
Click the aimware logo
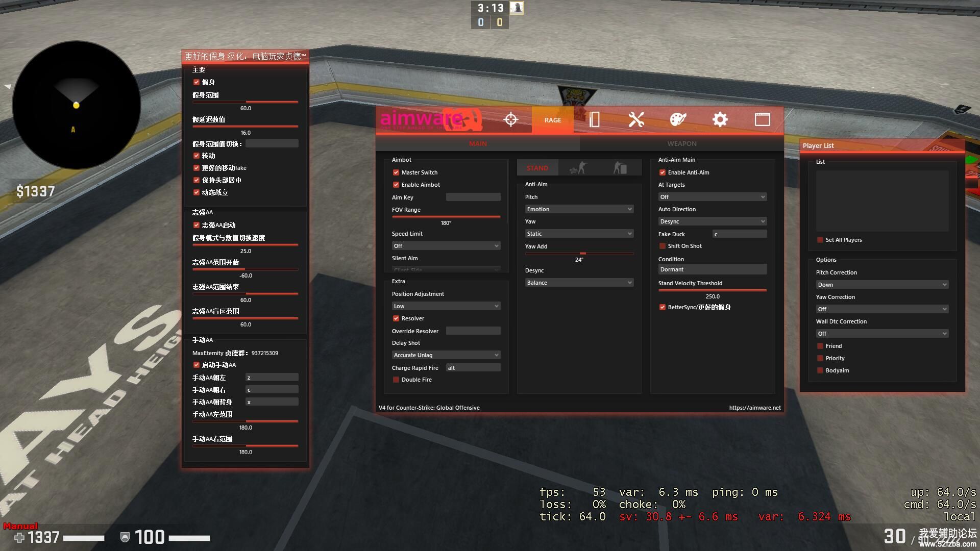431,119
